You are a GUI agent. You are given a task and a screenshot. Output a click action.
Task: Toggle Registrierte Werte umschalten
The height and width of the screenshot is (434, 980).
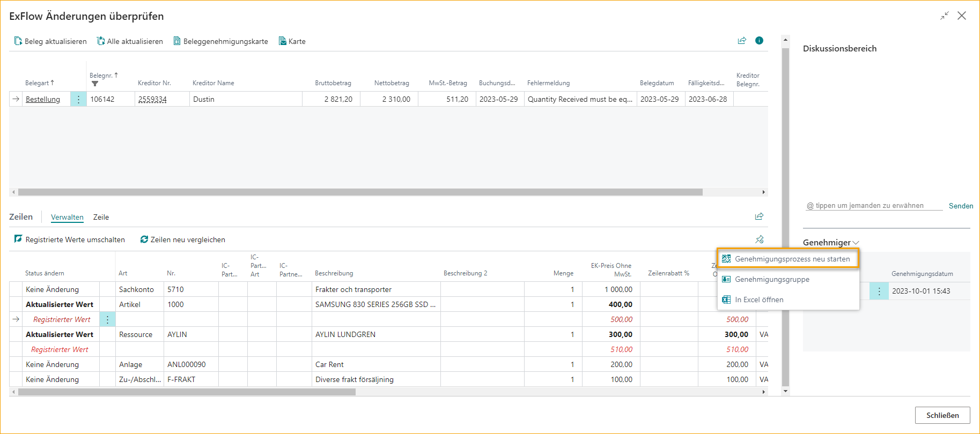tap(70, 240)
